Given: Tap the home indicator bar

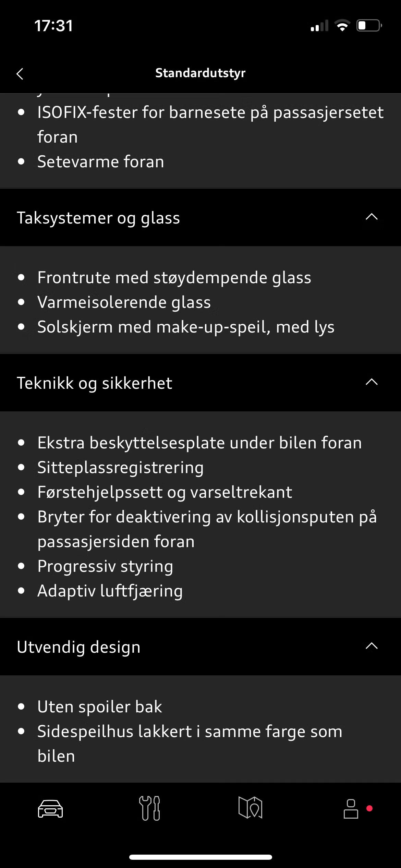Looking at the screenshot, I should [x=200, y=857].
